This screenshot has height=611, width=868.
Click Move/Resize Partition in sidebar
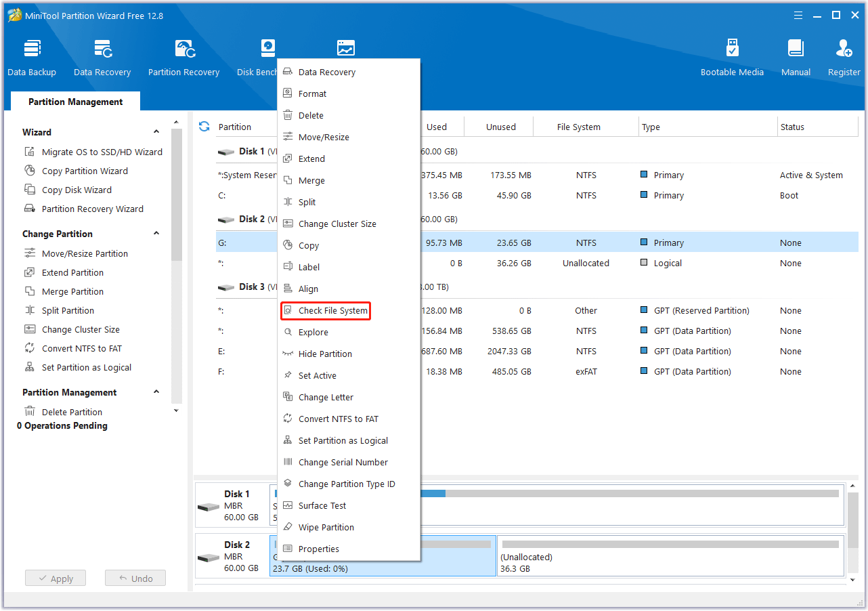pos(76,253)
